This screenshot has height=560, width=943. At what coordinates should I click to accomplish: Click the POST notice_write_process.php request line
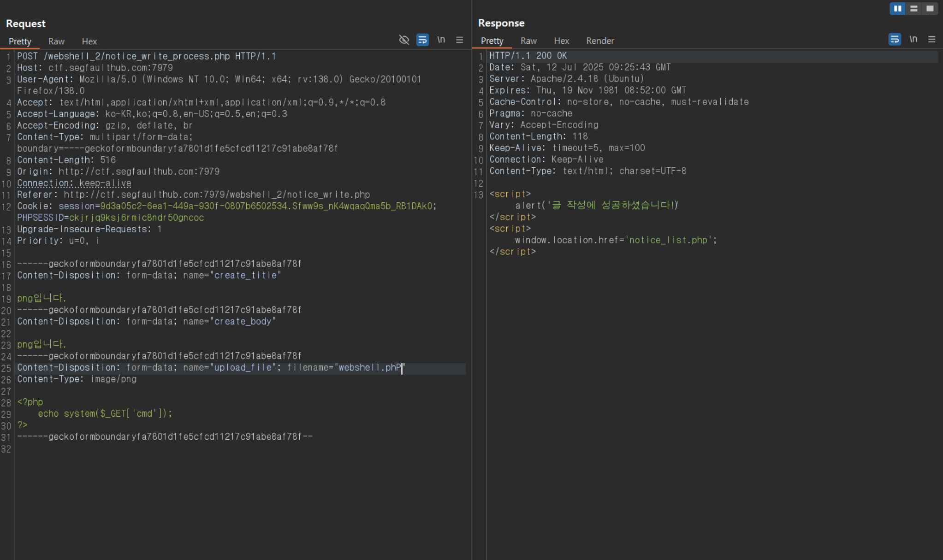point(147,56)
